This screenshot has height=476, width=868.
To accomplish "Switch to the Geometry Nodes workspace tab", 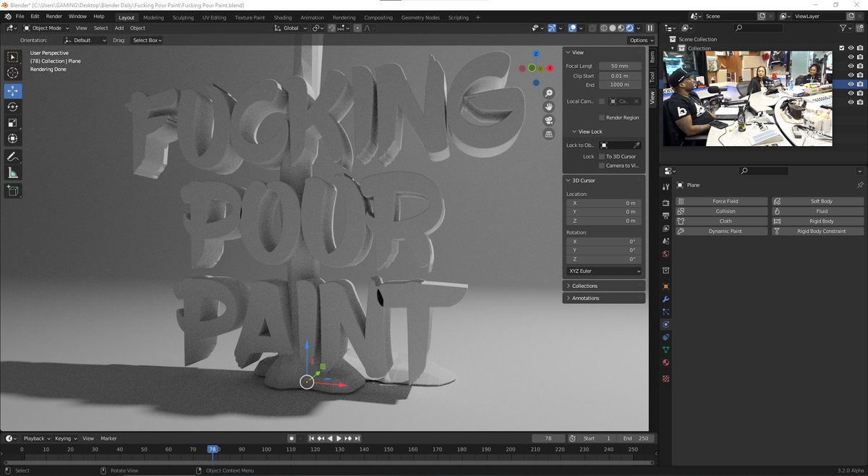I will pyautogui.click(x=419, y=17).
